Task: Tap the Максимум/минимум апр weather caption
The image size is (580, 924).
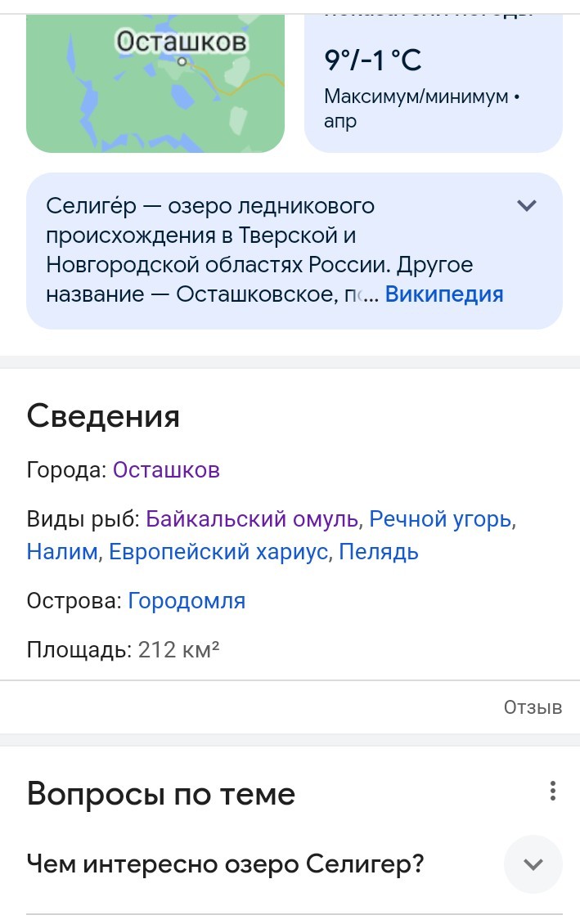Action: (x=421, y=109)
